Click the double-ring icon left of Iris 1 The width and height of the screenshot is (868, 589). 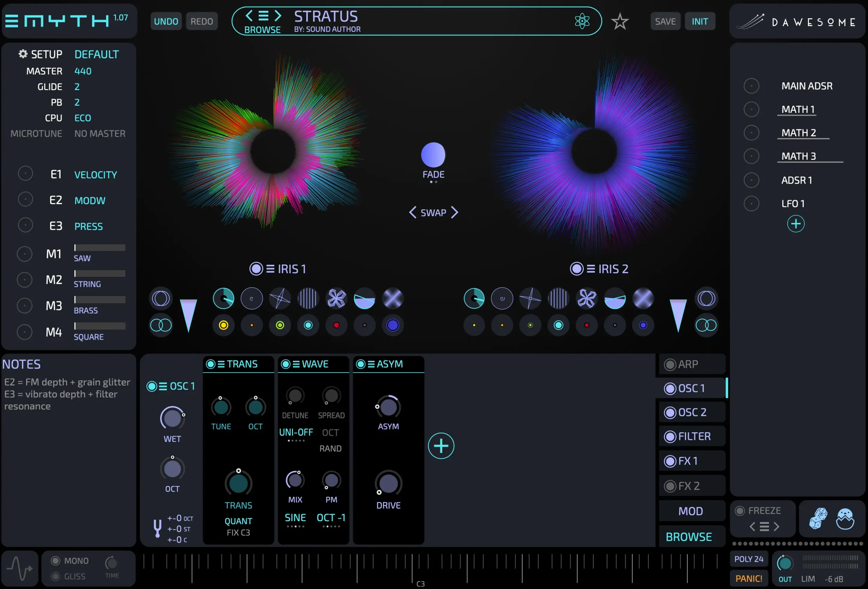161,325
